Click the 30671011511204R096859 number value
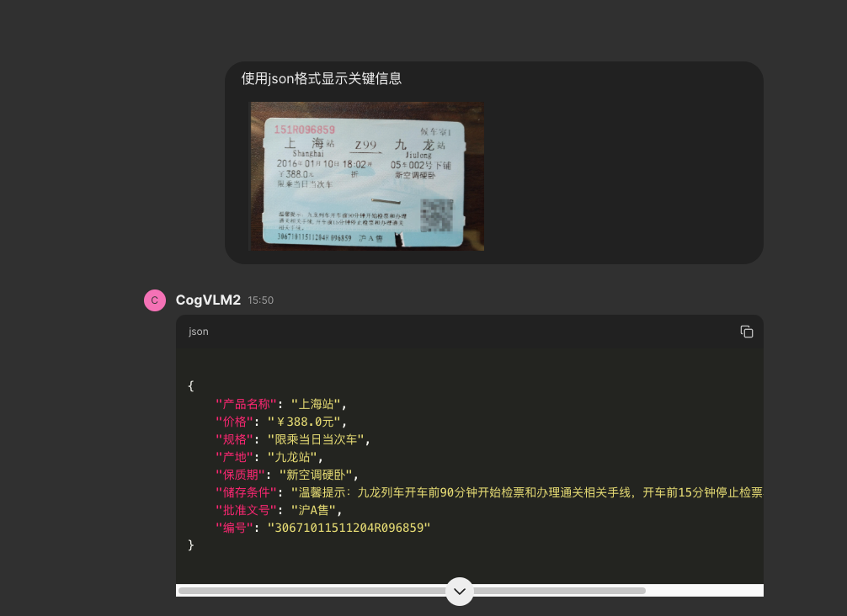 point(349,528)
